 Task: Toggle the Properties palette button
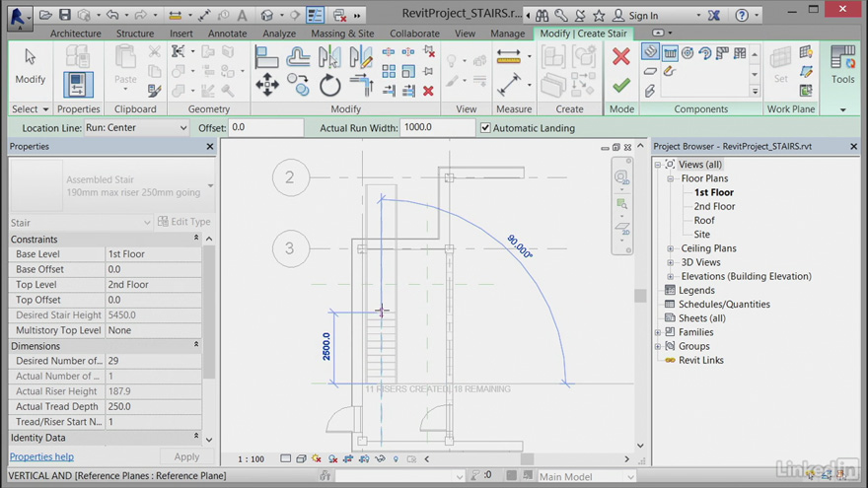click(x=78, y=85)
